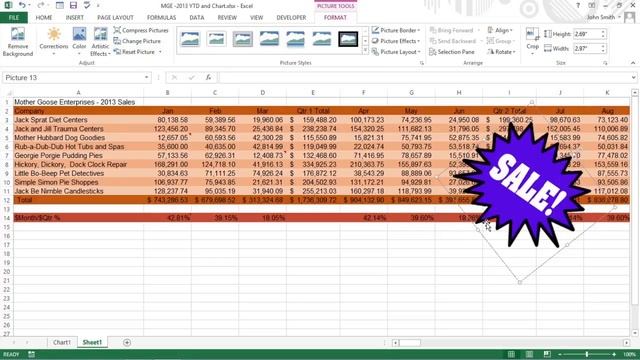Screen dimensions: 640x360
Task: Switch to the REVIEW tab
Action: point(227,18)
